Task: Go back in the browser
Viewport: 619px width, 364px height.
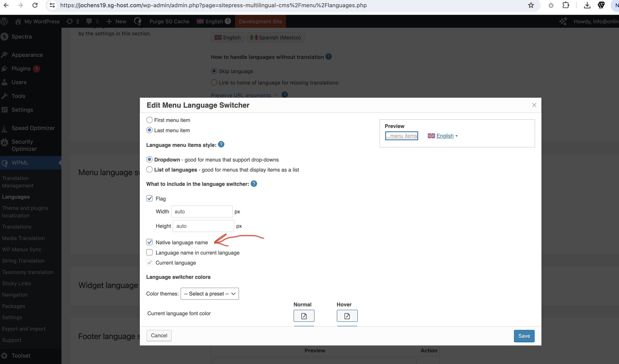Action: tap(6, 5)
